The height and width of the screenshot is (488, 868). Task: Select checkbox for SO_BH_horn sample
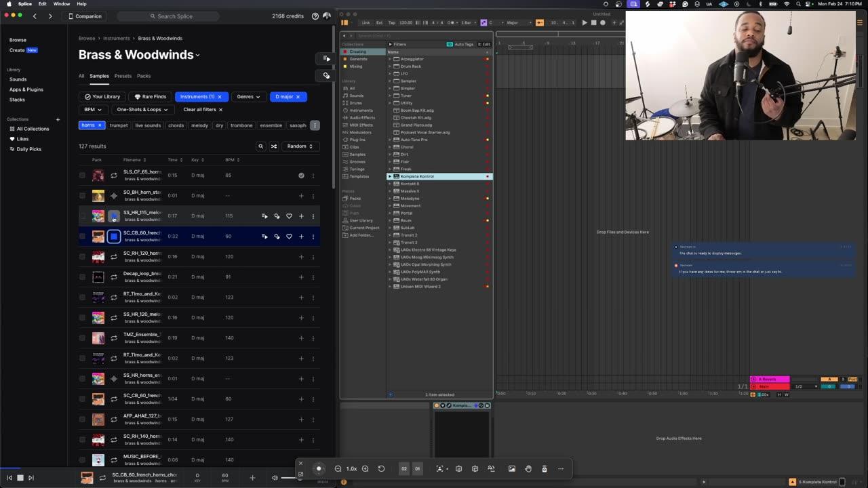83,196
